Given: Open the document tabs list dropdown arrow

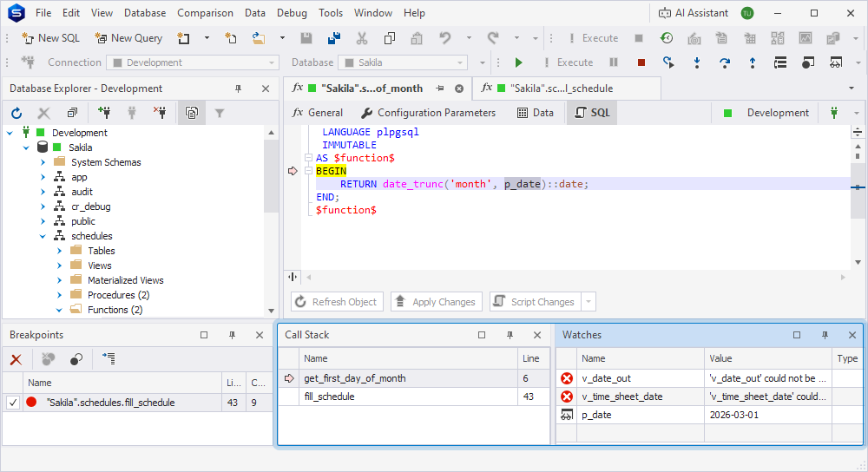Looking at the screenshot, I should [x=852, y=88].
